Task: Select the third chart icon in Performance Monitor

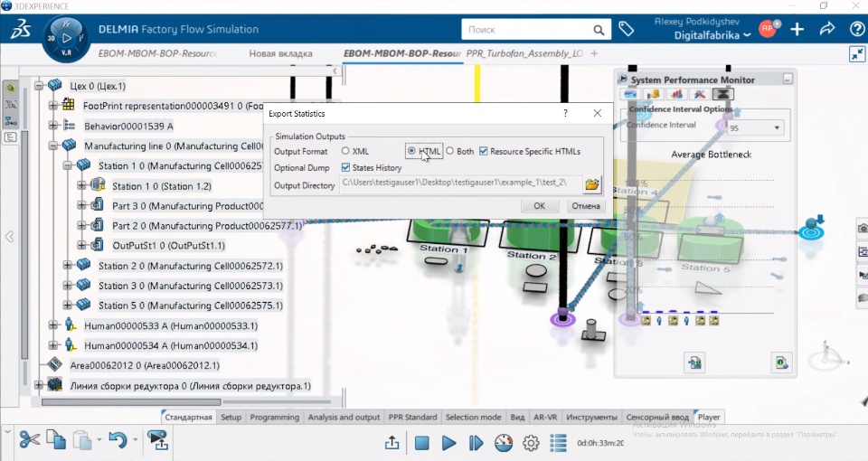Action: tap(677, 95)
